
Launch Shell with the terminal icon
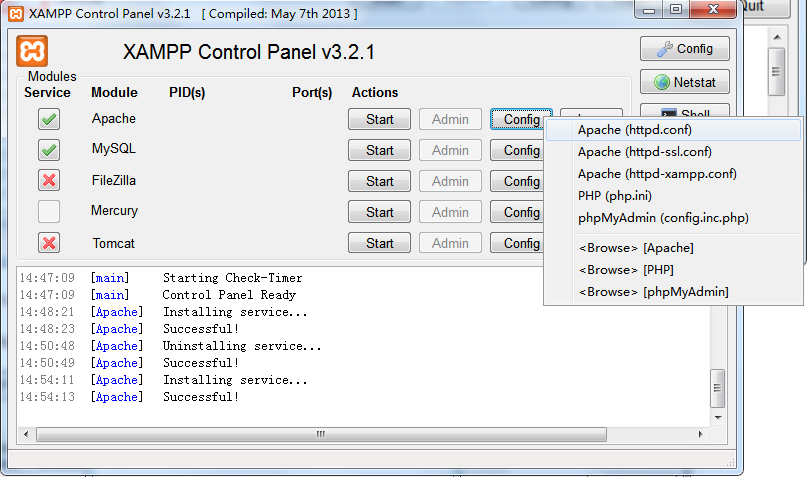tap(684, 110)
